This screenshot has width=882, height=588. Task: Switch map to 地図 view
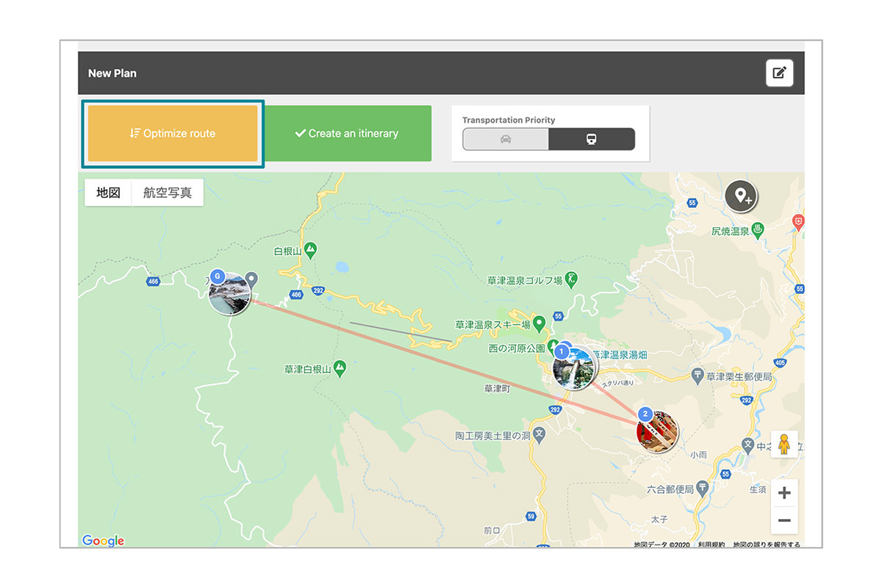tap(108, 193)
